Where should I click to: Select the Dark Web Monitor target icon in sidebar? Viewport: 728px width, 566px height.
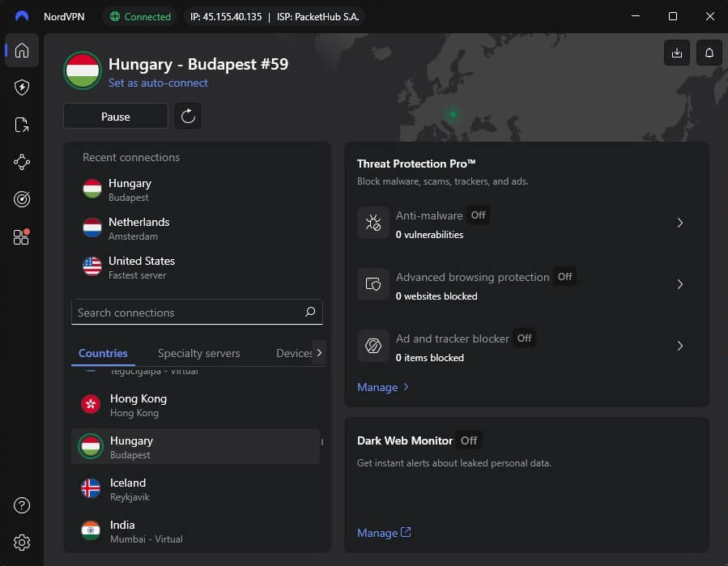[22, 198]
